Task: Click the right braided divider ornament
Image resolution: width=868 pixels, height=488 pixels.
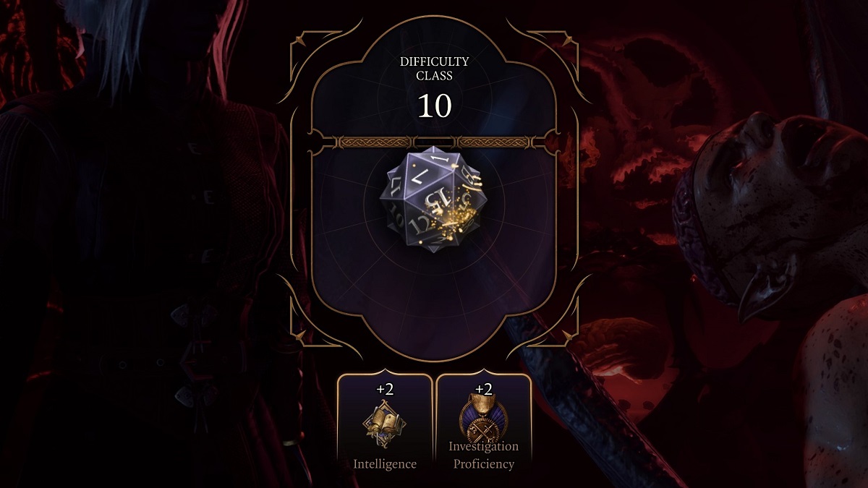Action: 493,141
